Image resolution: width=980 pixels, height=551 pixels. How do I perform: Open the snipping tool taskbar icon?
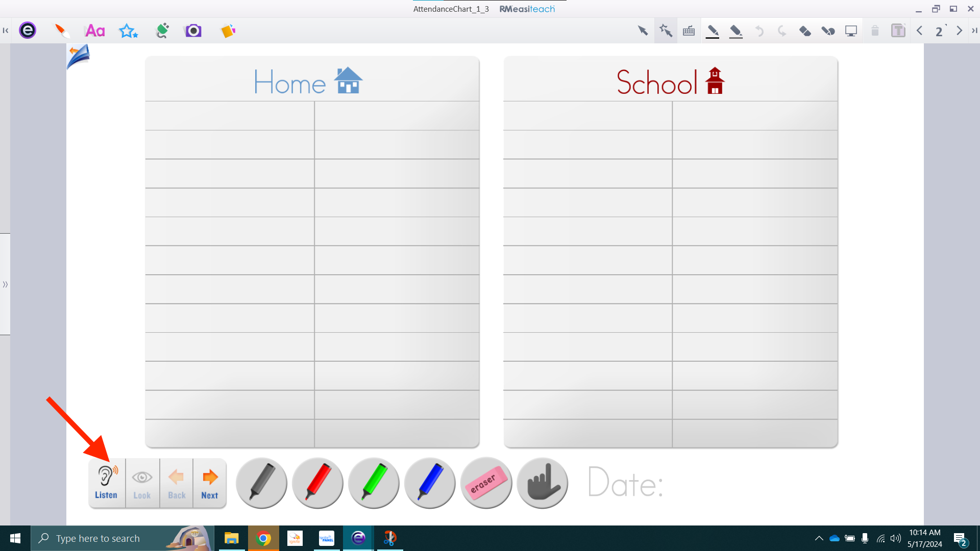click(x=390, y=538)
